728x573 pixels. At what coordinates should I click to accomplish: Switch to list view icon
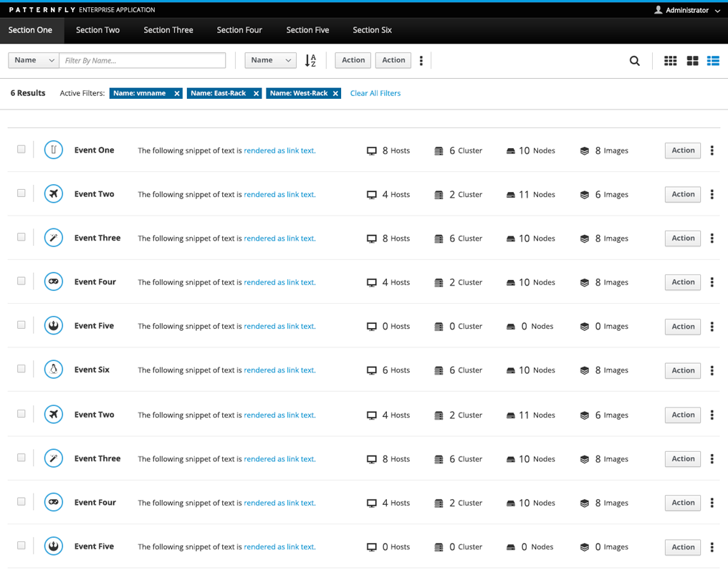coord(713,61)
